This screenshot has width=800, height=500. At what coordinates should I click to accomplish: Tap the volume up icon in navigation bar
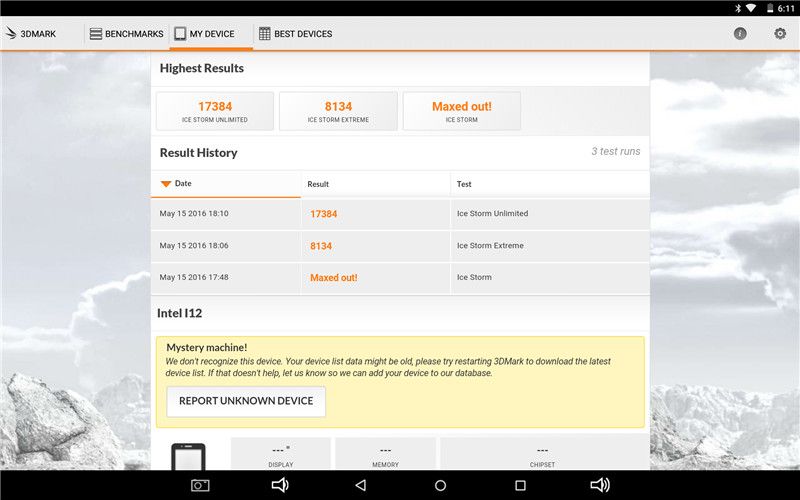coord(600,485)
